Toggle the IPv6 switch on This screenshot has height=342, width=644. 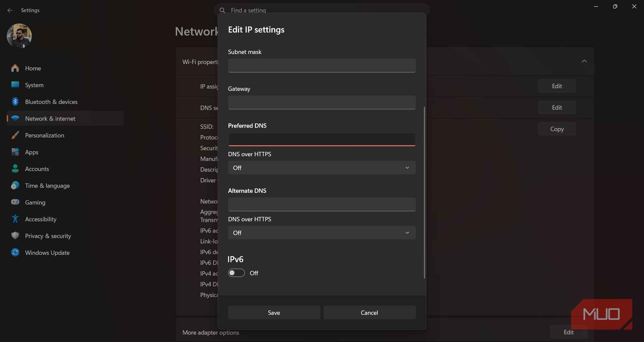click(236, 273)
